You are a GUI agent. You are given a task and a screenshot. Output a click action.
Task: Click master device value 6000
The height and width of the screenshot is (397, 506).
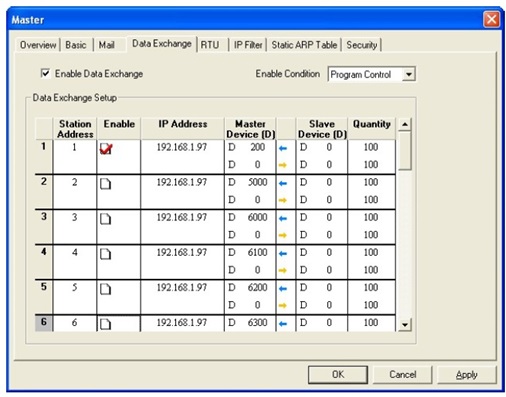point(258,217)
